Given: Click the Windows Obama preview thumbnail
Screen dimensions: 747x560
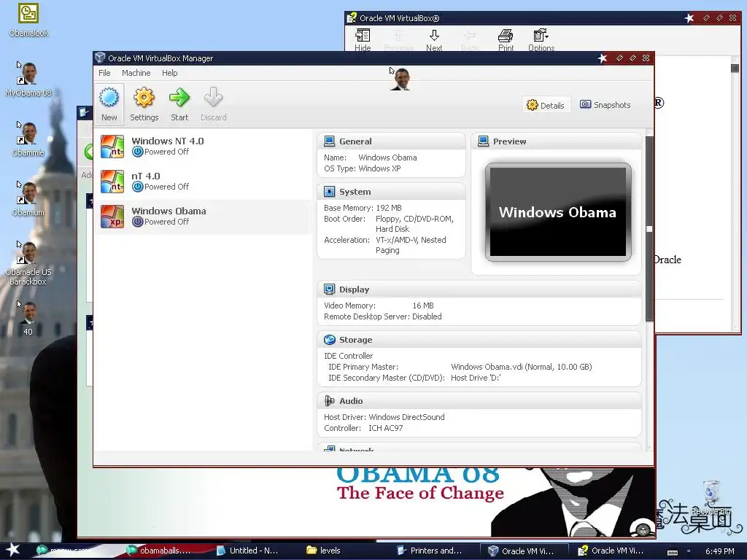Looking at the screenshot, I should [x=558, y=212].
